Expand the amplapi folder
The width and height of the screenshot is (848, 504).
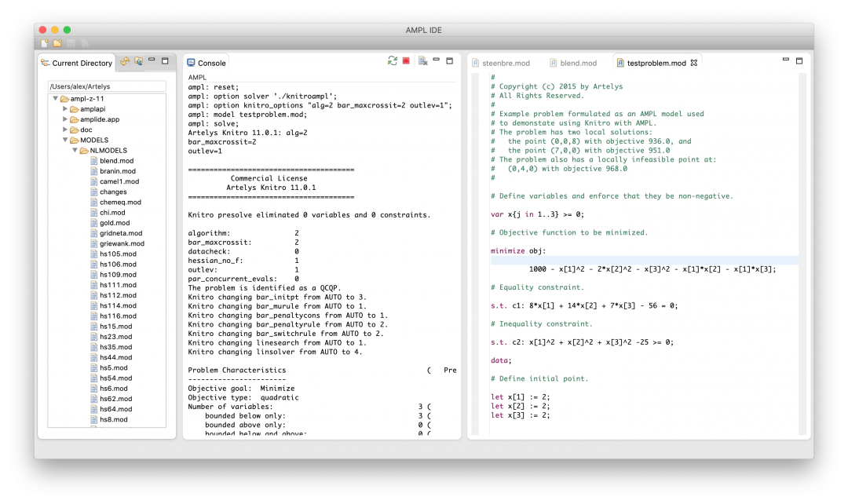pos(65,109)
